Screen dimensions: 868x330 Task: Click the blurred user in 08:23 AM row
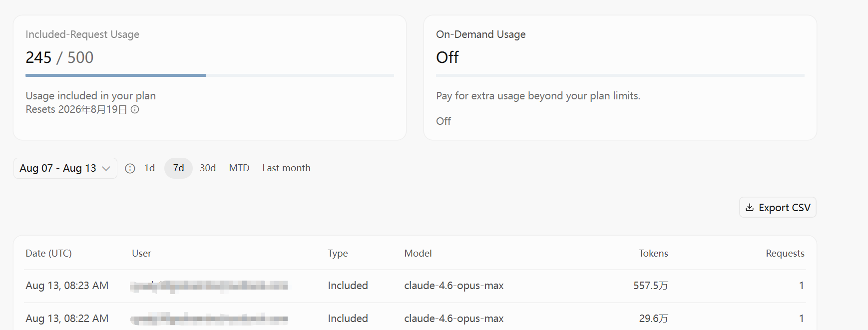click(x=209, y=286)
